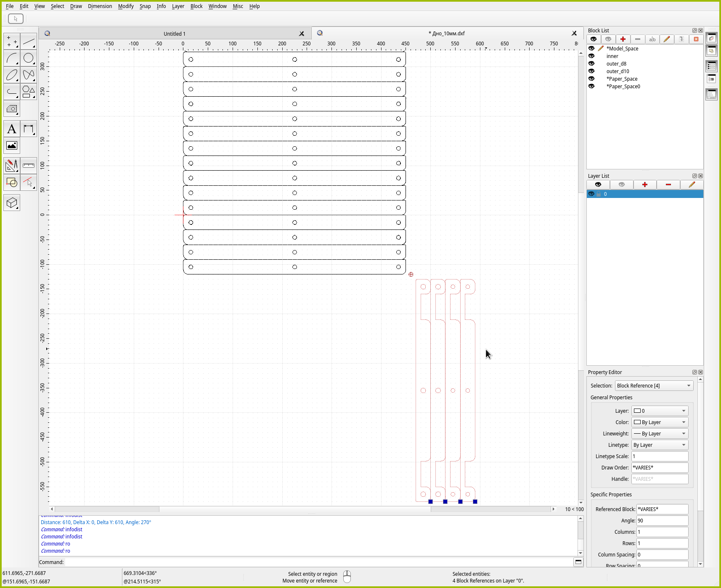Open the isometric Projection tools
The height and width of the screenshot is (588, 721).
point(12,203)
